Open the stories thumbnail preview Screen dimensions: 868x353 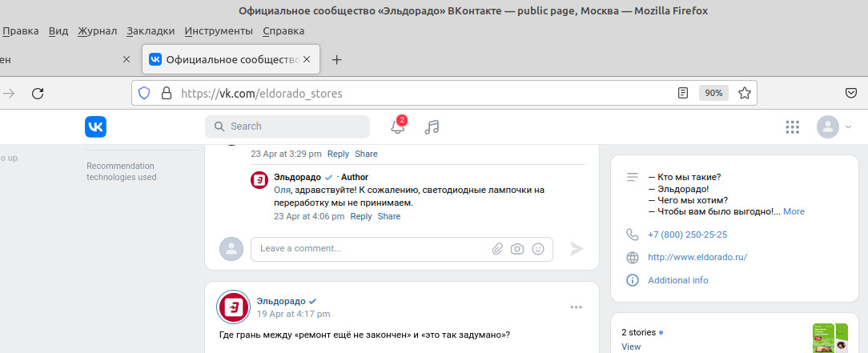[x=830, y=338]
